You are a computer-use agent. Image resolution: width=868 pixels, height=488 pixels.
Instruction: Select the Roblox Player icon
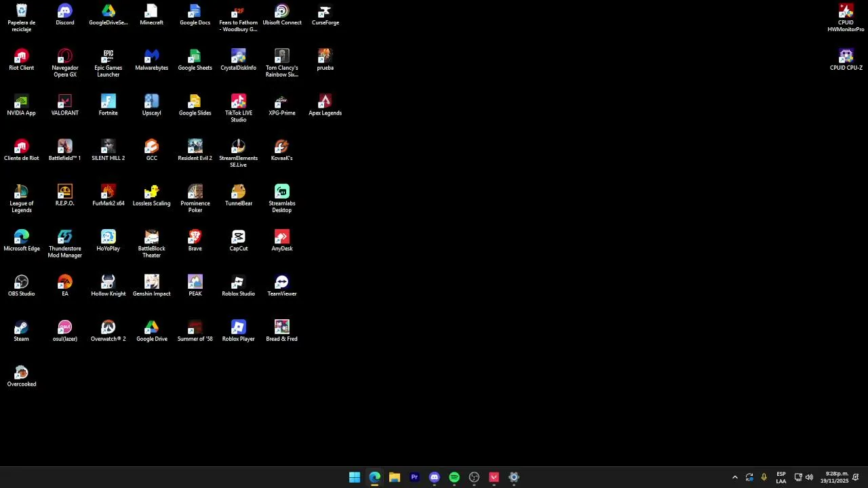pos(239,331)
